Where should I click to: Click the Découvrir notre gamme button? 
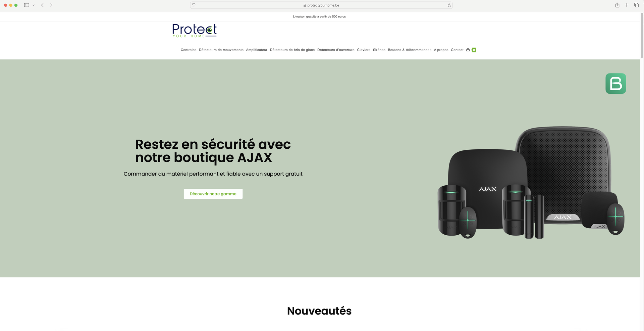pos(213,194)
